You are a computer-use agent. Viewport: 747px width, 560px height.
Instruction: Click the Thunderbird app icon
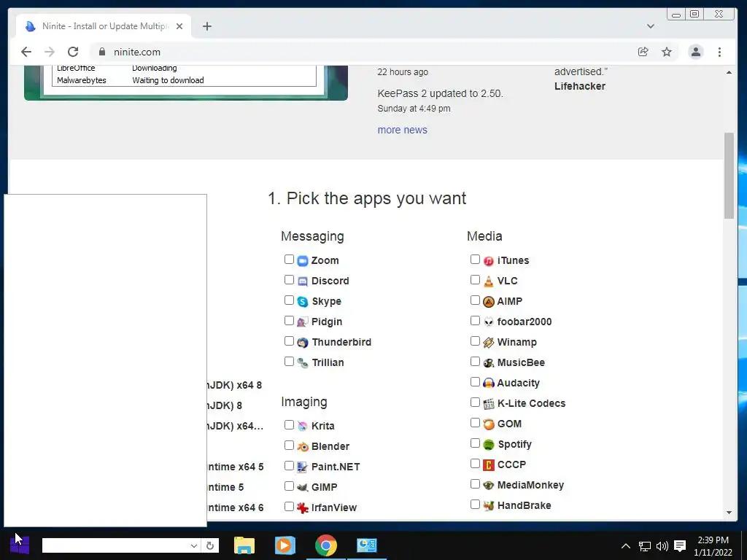(303, 343)
